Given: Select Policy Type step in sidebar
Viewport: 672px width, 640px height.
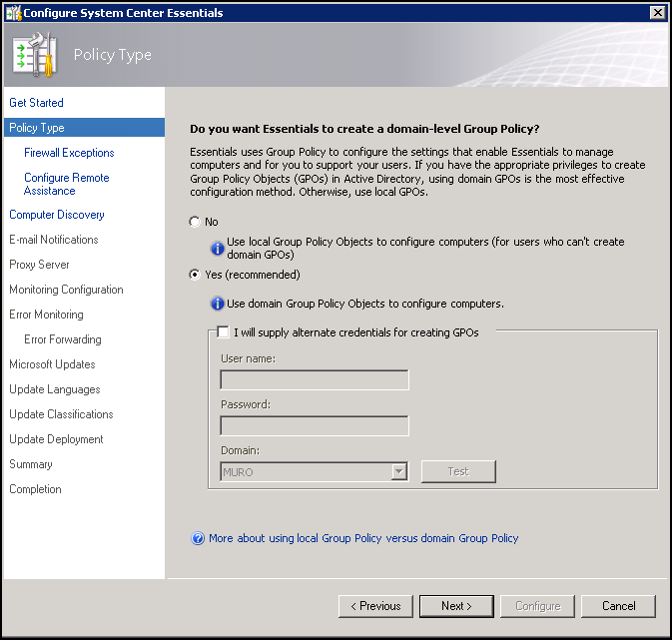Looking at the screenshot, I should click(x=84, y=128).
